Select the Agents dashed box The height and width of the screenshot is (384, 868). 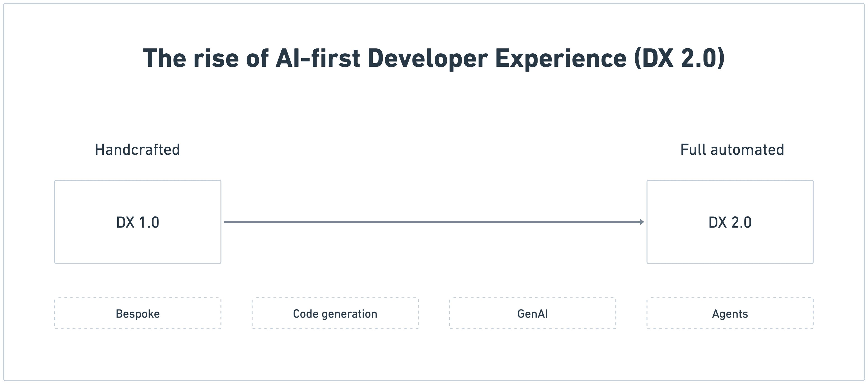coord(730,313)
